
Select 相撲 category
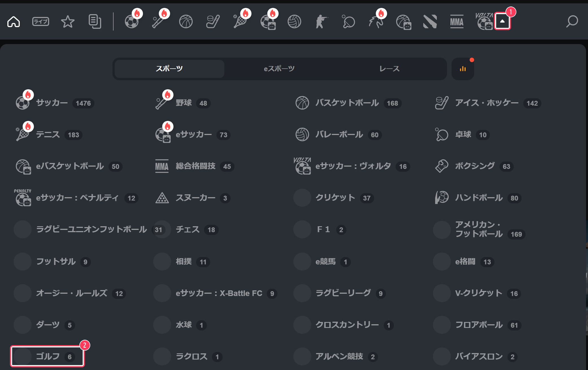[x=182, y=262]
